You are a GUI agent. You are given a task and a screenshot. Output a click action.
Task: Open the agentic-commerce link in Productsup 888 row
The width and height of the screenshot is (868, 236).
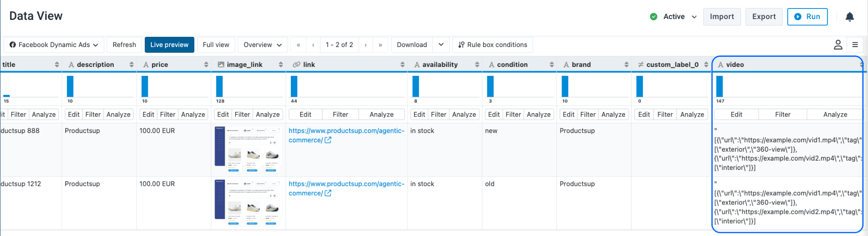347,135
